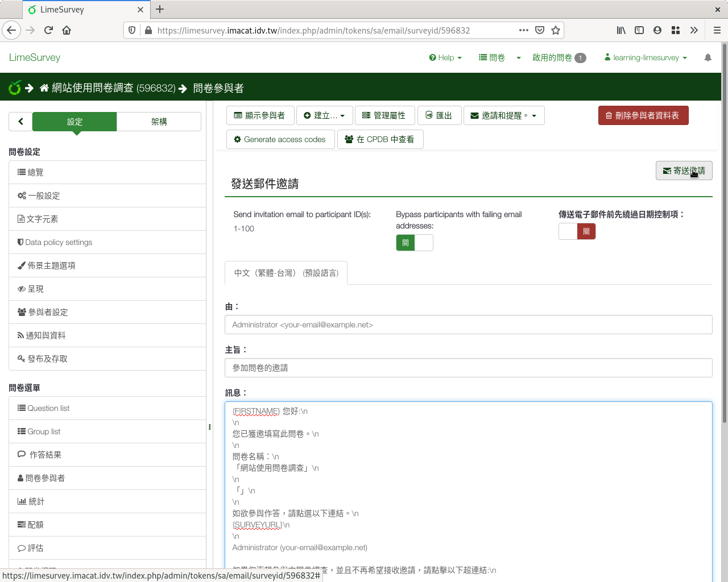Screen dimensions: 728x582
Task: Open the Firefox Library icon
Action: coord(621,30)
